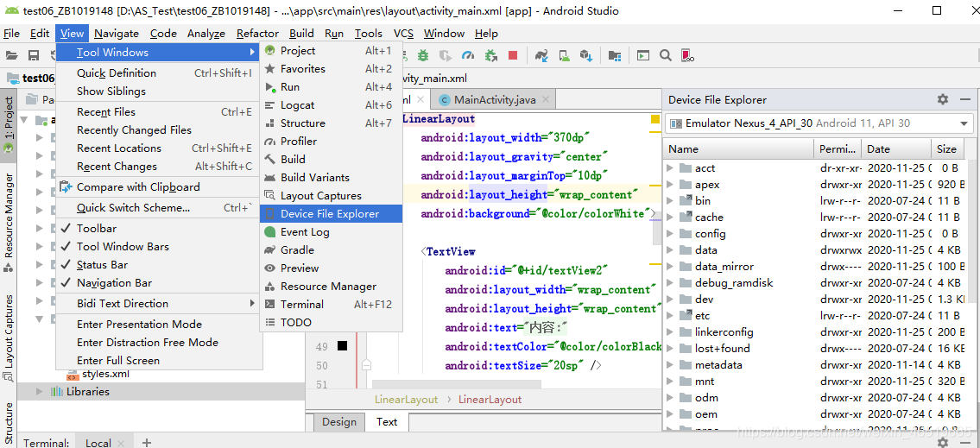Open the Structure side tool button
The width and height of the screenshot is (980, 448).
point(9,422)
